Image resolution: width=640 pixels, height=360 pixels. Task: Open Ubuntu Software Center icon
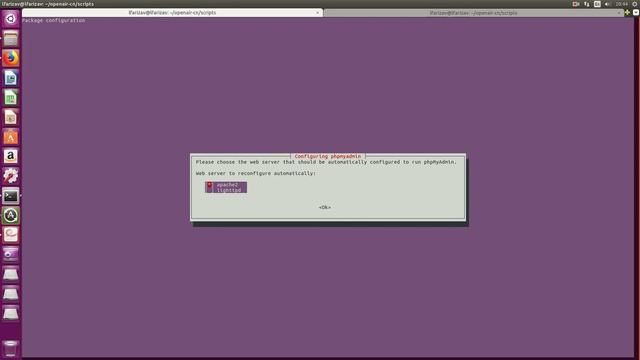point(11,137)
